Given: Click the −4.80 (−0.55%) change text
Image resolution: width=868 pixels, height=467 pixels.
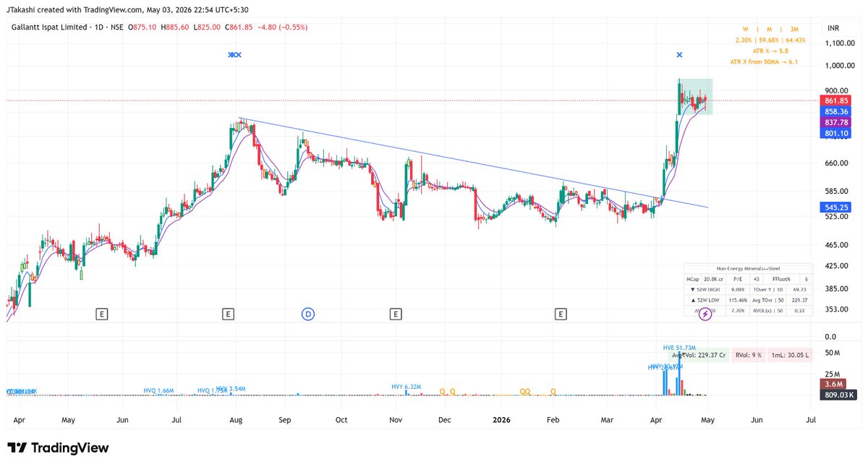Looking at the screenshot, I should pyautogui.click(x=283, y=27).
